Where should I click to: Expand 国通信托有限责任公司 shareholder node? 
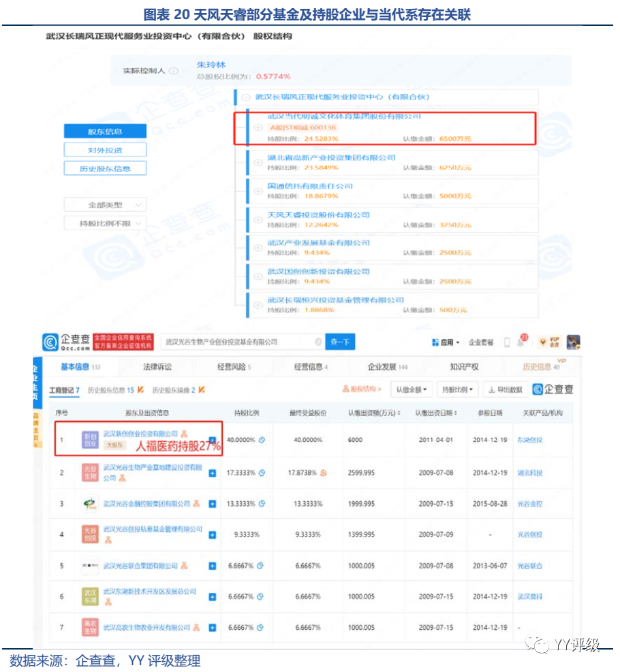click(x=258, y=191)
